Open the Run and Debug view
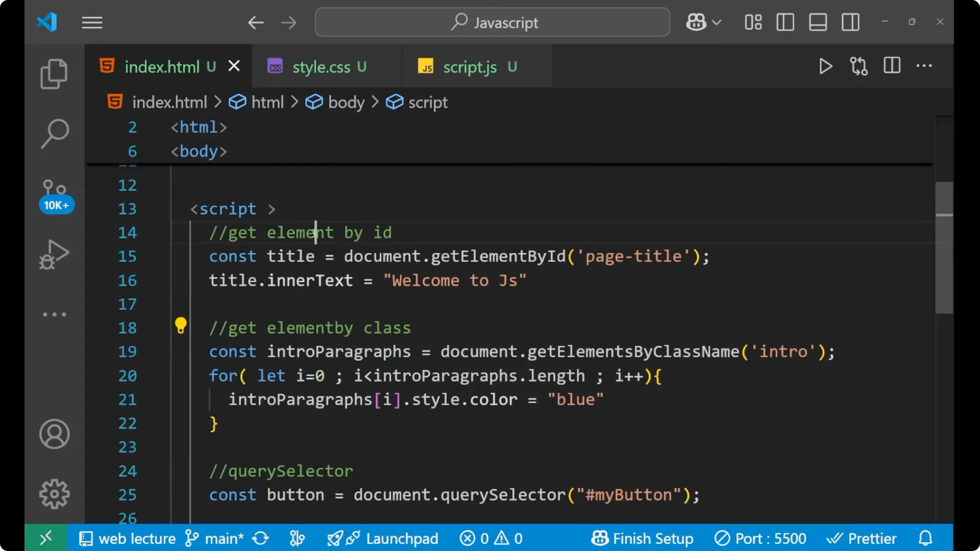 click(54, 254)
